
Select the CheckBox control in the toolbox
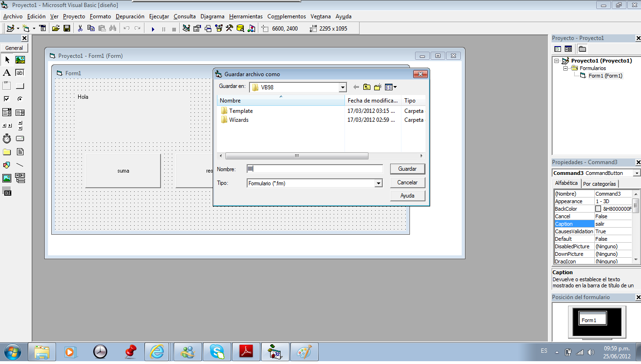point(7,99)
